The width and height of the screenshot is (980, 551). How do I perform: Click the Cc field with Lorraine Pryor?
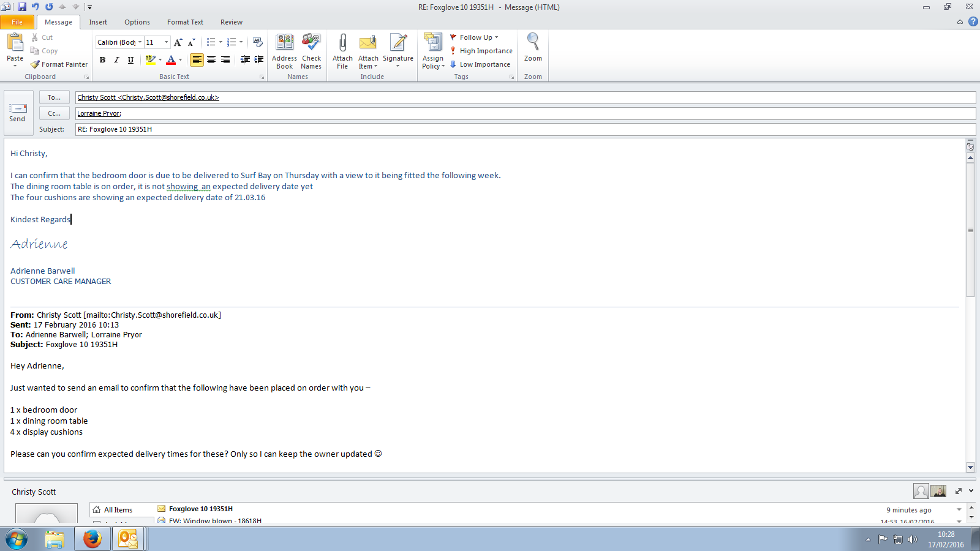(x=526, y=113)
